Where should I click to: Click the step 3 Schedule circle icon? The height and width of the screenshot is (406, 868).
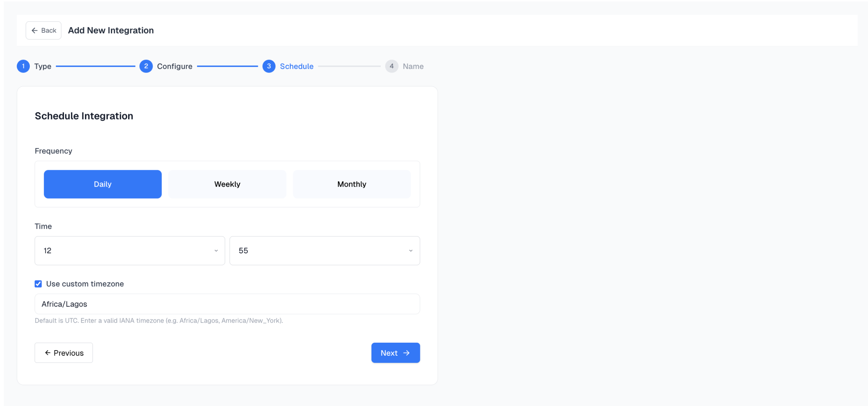[x=269, y=66]
